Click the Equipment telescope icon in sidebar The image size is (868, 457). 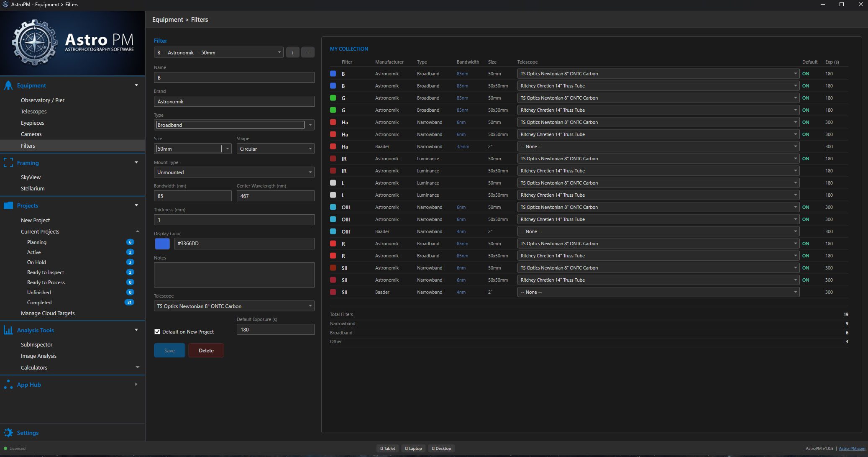[x=8, y=85]
